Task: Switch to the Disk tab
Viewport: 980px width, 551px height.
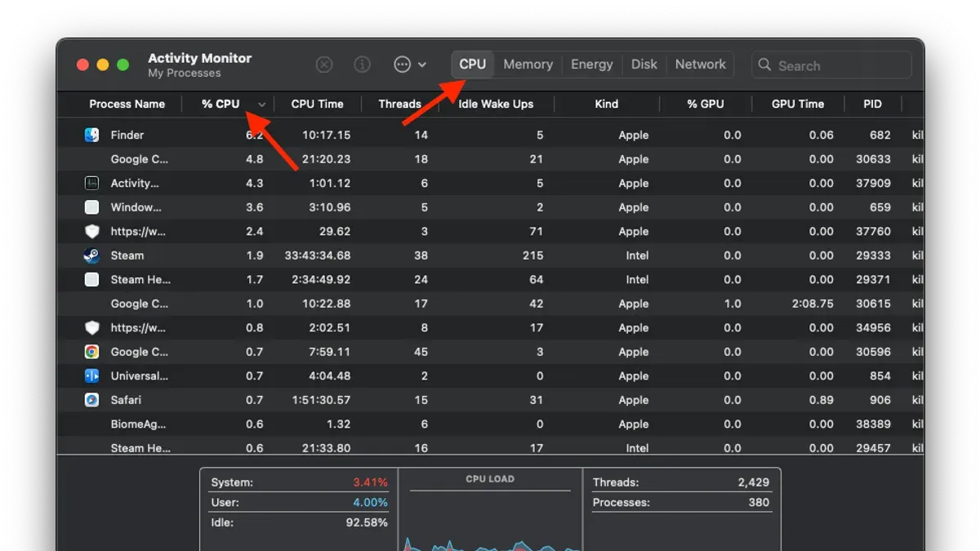Action: click(x=644, y=64)
